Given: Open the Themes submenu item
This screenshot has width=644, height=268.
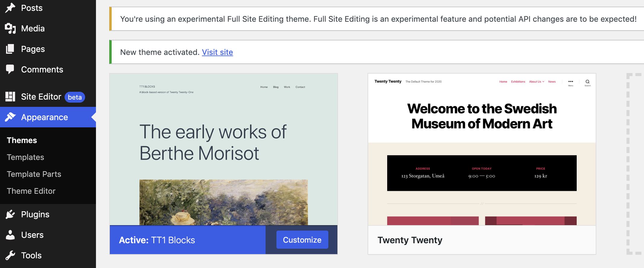Looking at the screenshot, I should click(22, 140).
